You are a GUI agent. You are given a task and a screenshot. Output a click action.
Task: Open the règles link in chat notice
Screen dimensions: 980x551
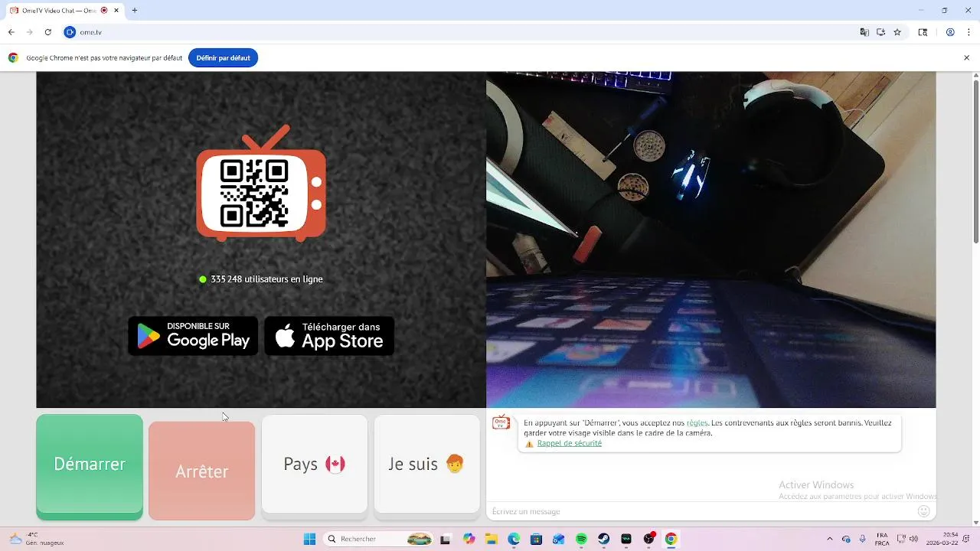[x=697, y=422]
